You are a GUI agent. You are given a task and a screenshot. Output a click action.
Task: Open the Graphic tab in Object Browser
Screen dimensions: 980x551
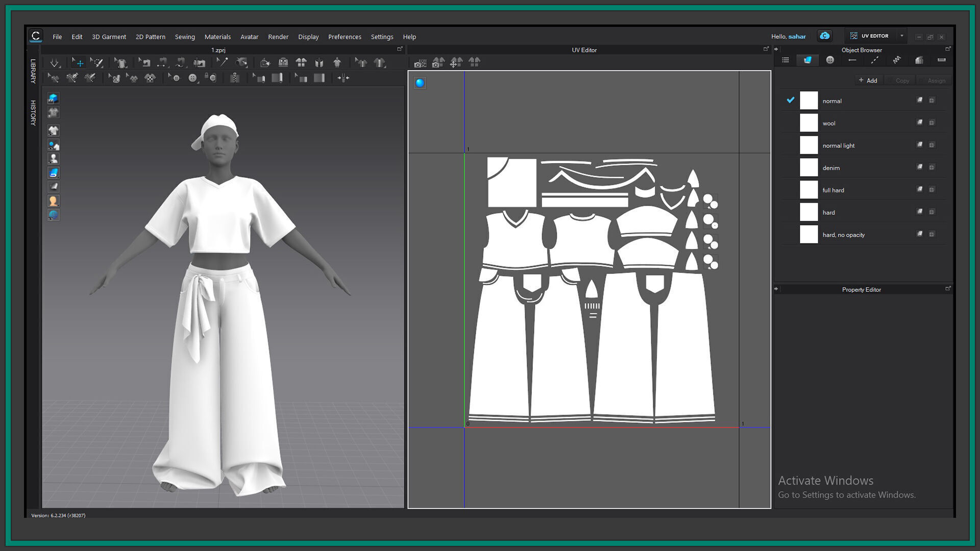pos(919,60)
